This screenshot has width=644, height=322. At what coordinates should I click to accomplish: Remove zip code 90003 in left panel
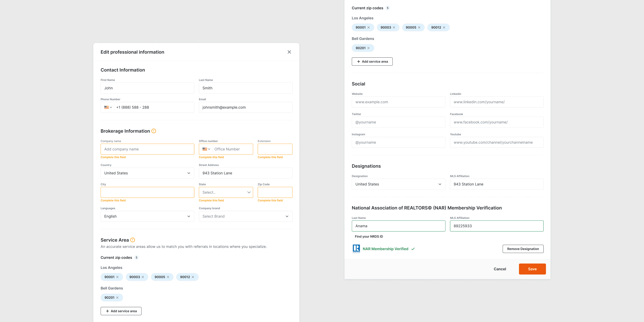tap(143, 277)
